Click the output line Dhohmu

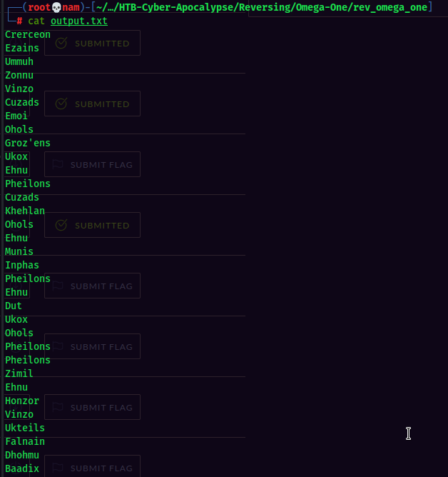coord(22,455)
